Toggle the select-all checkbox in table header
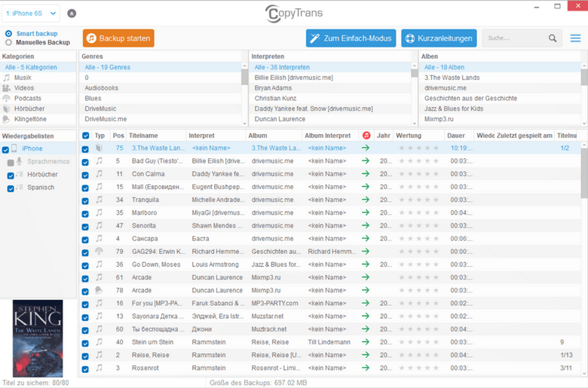Viewport: 588px width, 388px height. (x=85, y=136)
